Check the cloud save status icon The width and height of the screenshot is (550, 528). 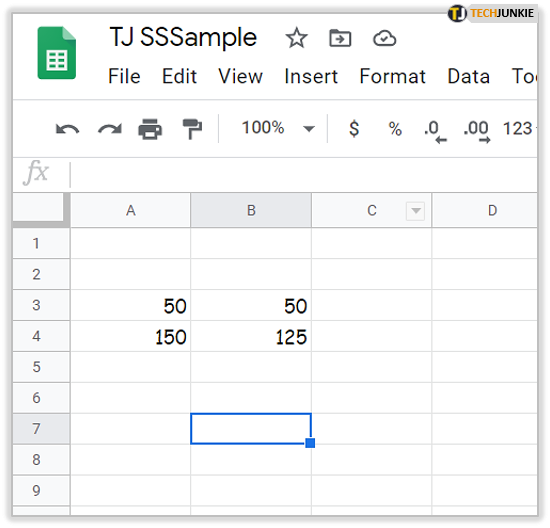coord(384,38)
